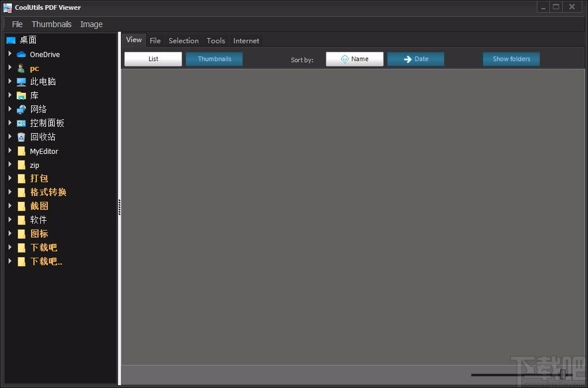Viewport: 588px width, 388px height.
Task: Select the MyEditor folder label
Action: click(44, 151)
